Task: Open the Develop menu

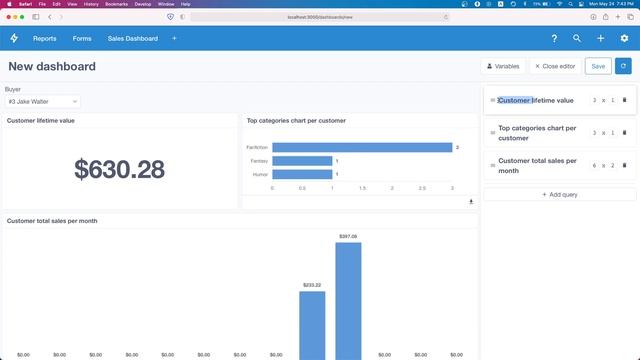Action: tap(142, 4)
